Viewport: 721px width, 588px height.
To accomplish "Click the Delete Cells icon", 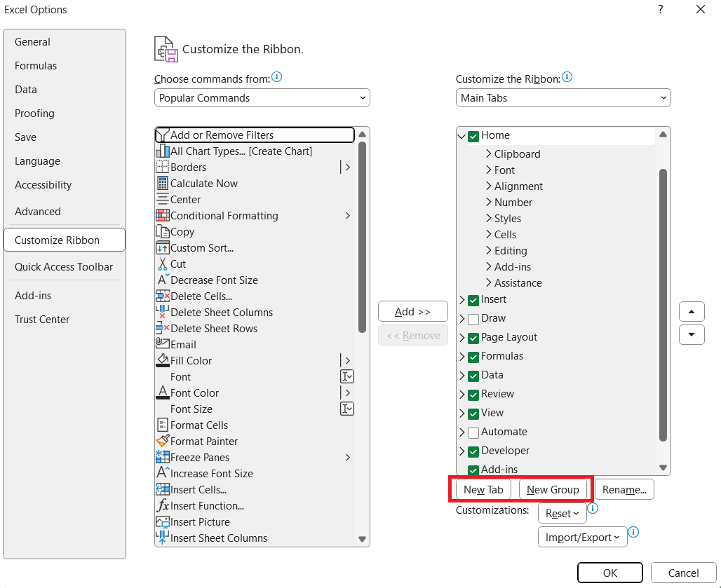I will [163, 296].
